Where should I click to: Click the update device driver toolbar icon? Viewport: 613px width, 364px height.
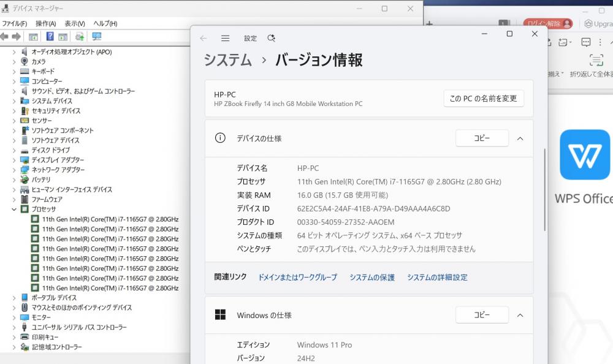[x=79, y=37]
